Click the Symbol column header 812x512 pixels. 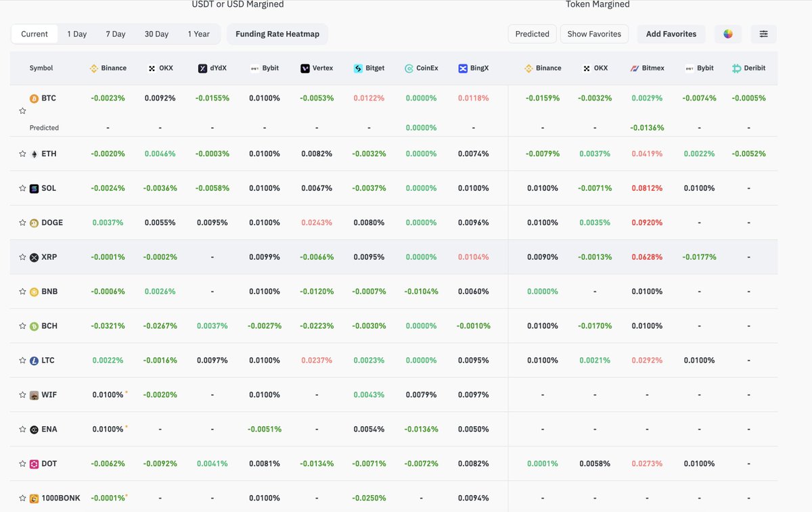click(41, 68)
